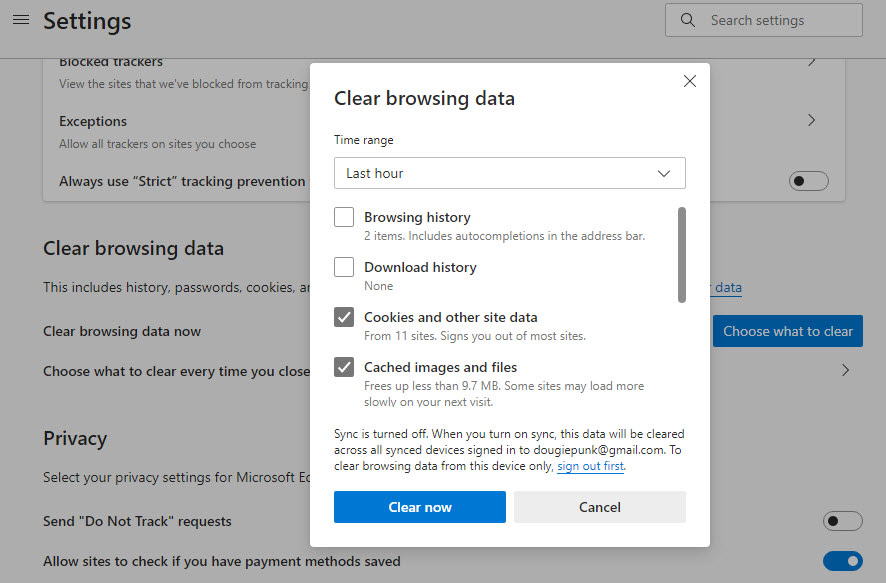The width and height of the screenshot is (886, 583).
Task: Enable Always use Strict tracking prevention
Action: pos(809,181)
